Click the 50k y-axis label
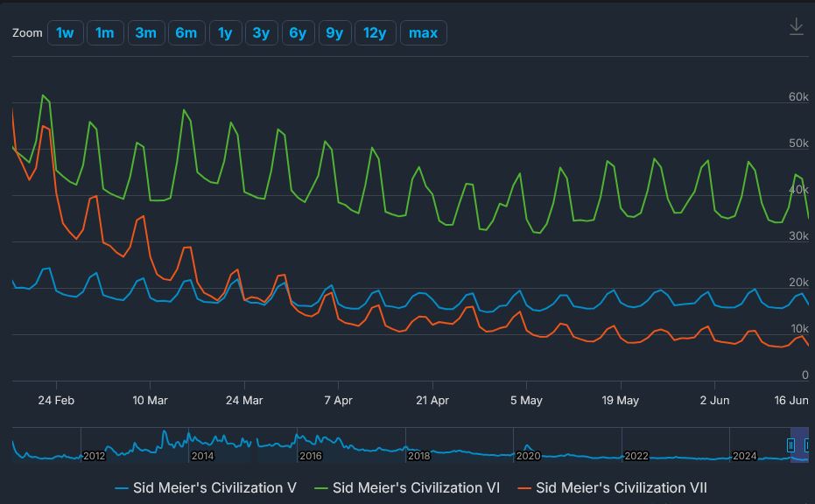This screenshot has height=504, width=815. click(798, 143)
